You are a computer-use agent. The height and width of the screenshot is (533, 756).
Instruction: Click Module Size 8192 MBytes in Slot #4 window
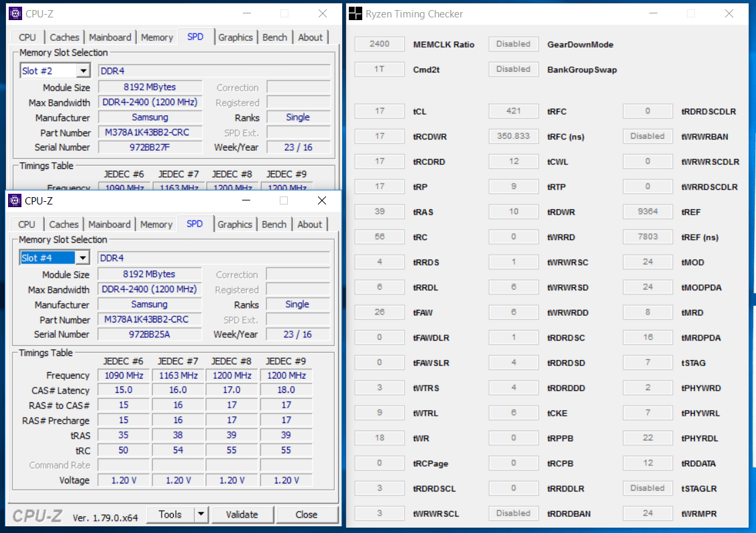point(150,274)
